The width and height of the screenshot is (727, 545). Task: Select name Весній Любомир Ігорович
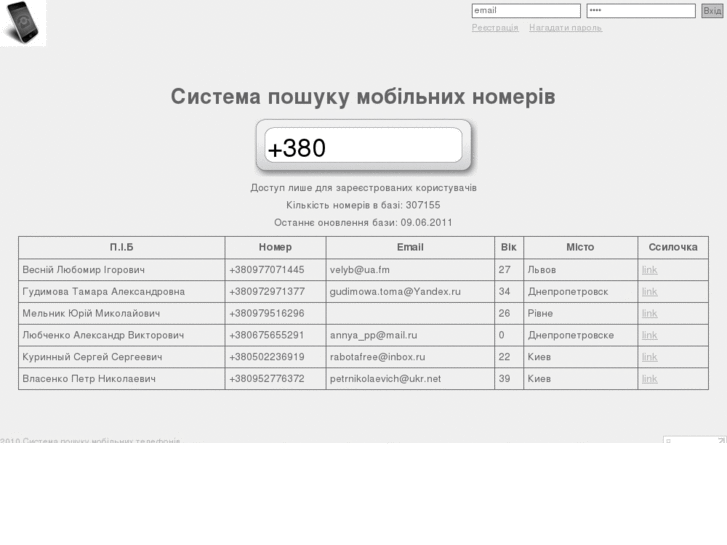pos(83,270)
